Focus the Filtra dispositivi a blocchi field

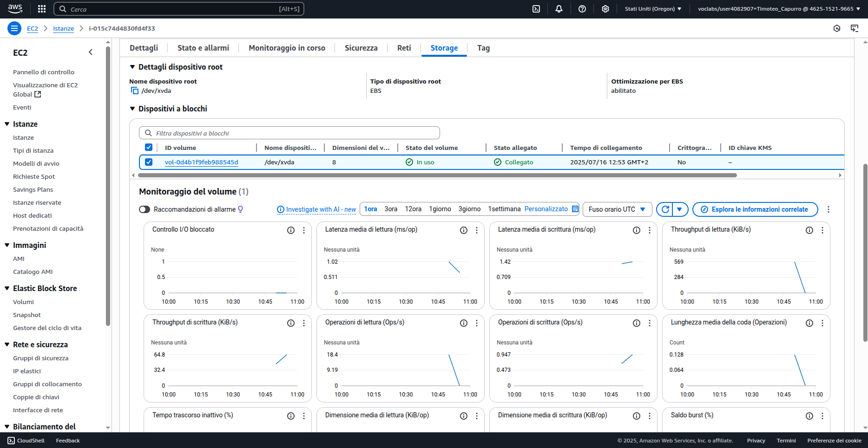pyautogui.click(x=289, y=133)
